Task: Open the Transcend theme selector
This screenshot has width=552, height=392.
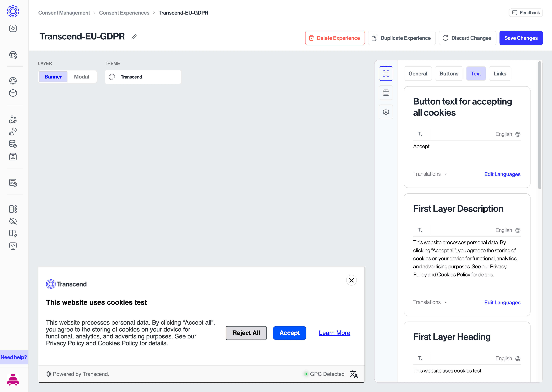Action: point(143,77)
